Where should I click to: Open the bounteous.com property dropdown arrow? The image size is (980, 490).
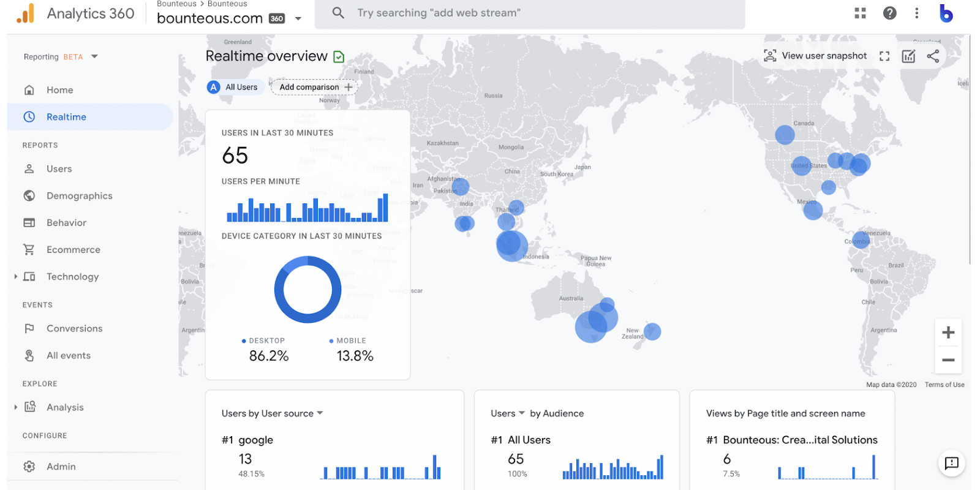298,19
